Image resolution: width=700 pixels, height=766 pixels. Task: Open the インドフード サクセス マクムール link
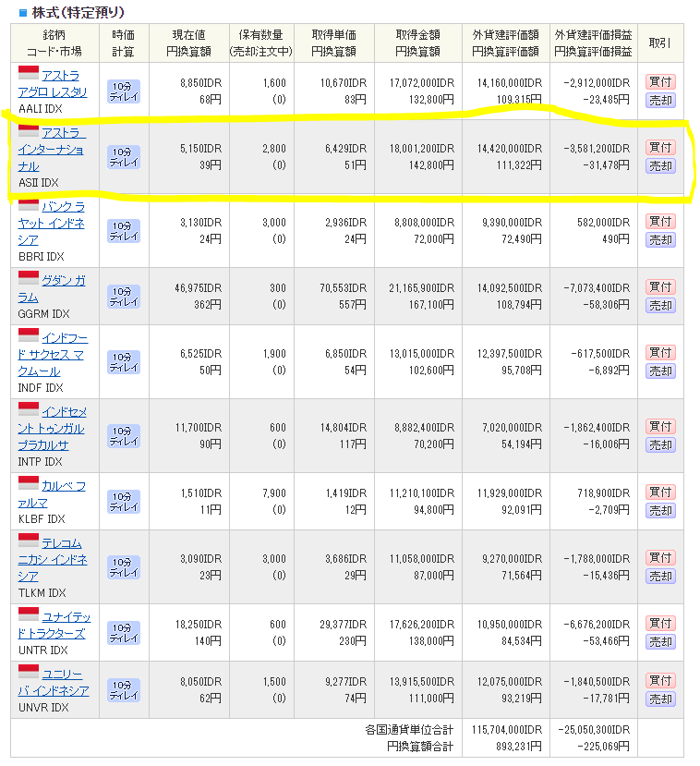tap(53, 355)
